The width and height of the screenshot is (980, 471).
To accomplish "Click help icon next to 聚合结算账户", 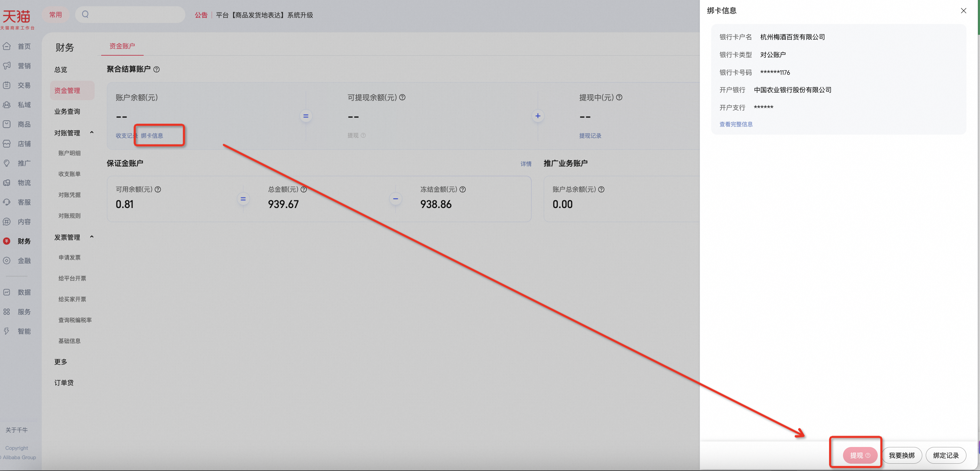I will pos(156,69).
